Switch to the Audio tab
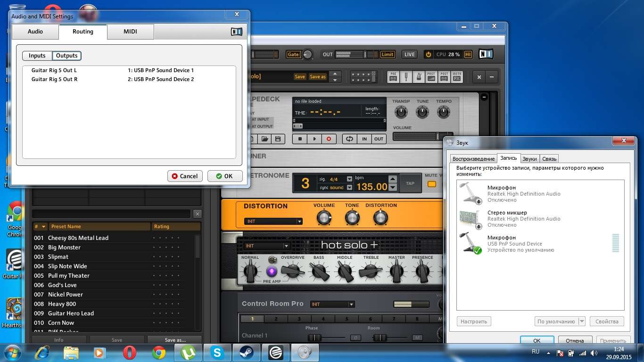 (x=35, y=32)
